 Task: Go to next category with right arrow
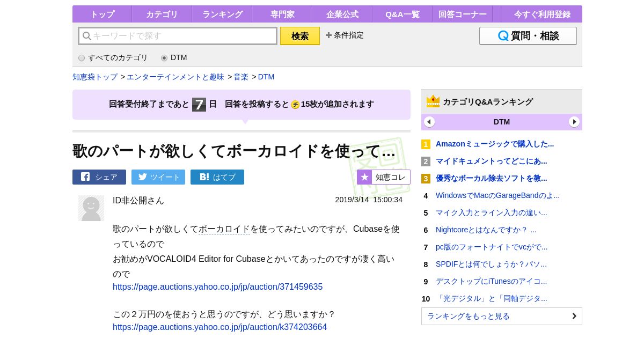click(x=574, y=122)
